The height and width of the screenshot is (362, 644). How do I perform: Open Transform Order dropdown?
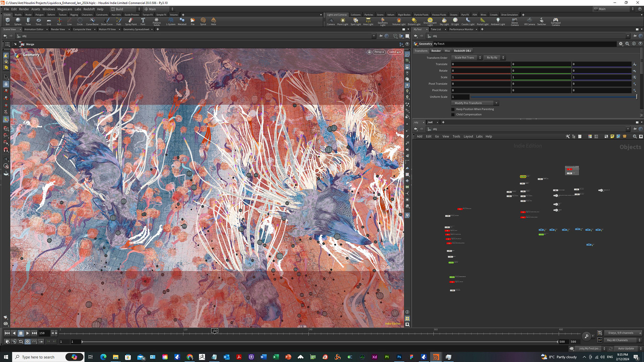coord(467,58)
